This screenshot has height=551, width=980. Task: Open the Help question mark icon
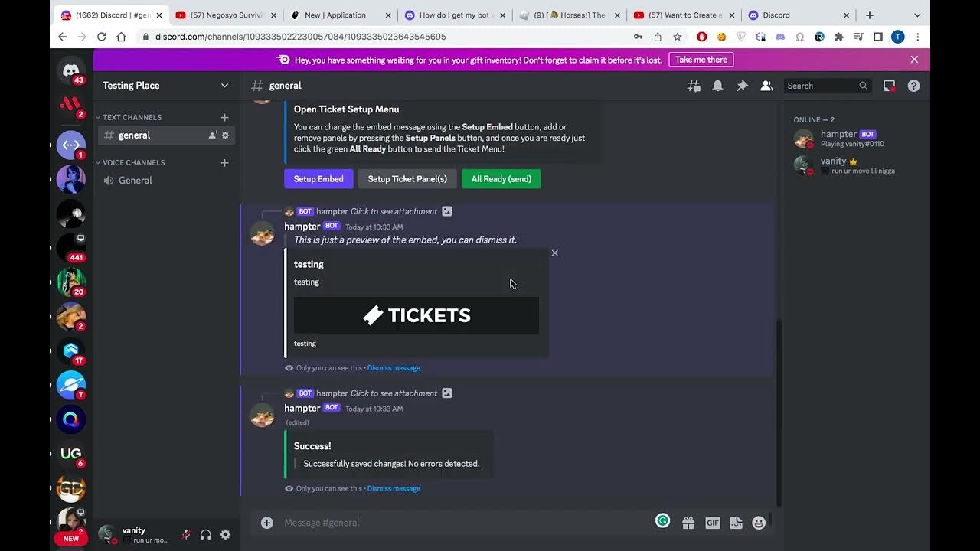[913, 86]
